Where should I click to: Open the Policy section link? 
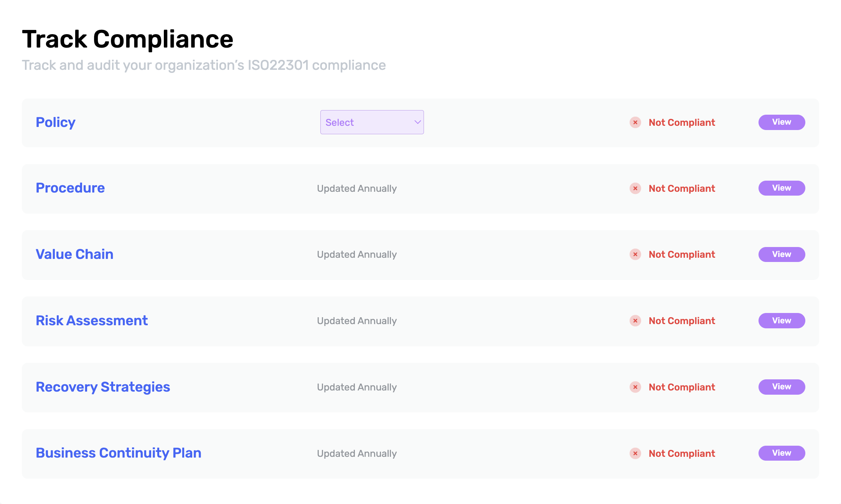tap(55, 122)
